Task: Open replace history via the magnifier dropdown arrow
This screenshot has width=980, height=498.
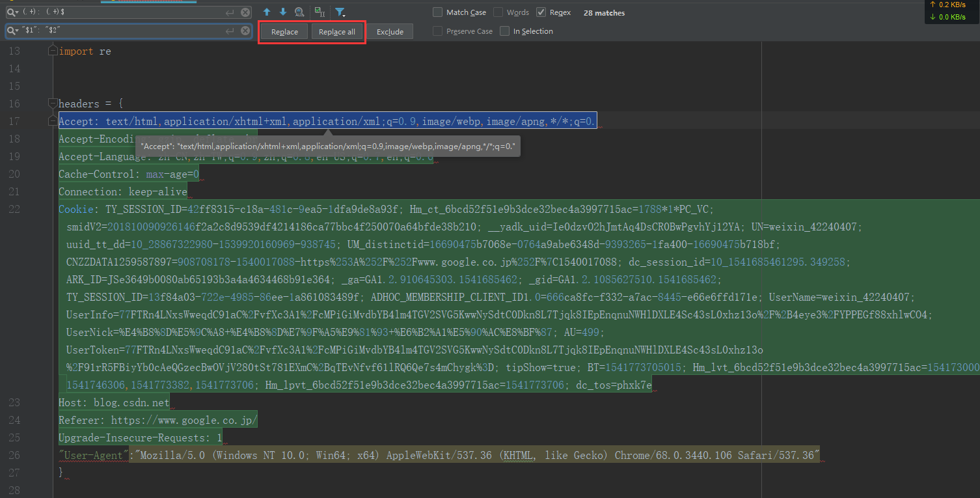Action: click(x=16, y=31)
